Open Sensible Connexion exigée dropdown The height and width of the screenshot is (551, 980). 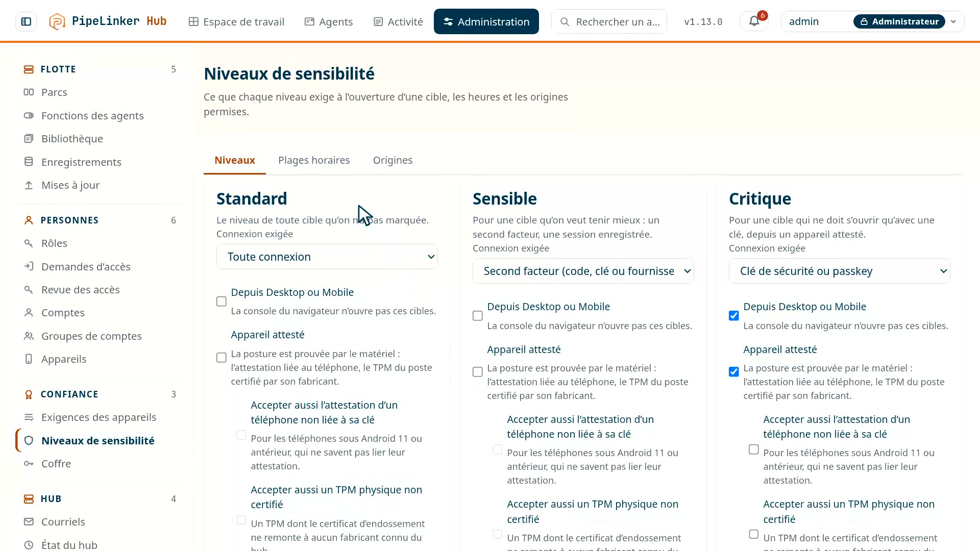point(583,271)
